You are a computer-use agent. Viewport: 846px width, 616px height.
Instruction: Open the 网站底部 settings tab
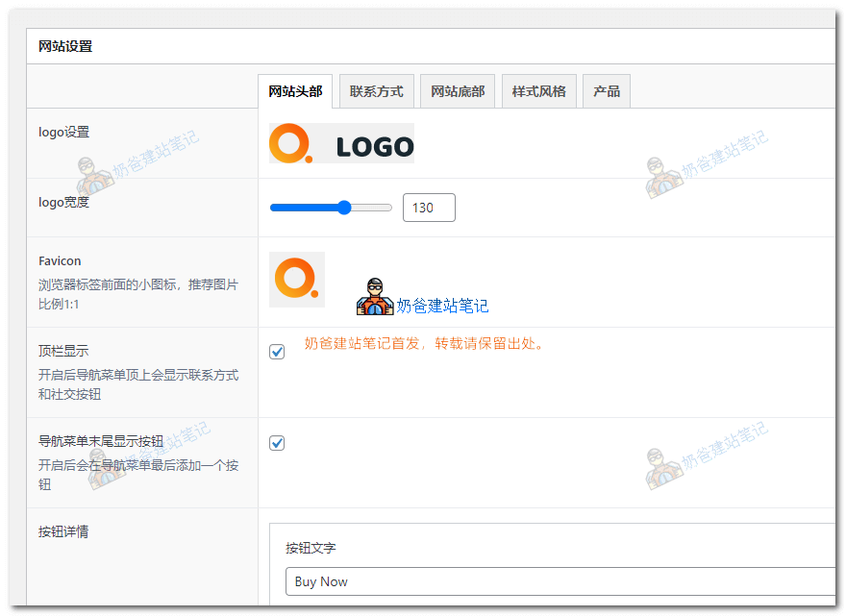(x=457, y=90)
